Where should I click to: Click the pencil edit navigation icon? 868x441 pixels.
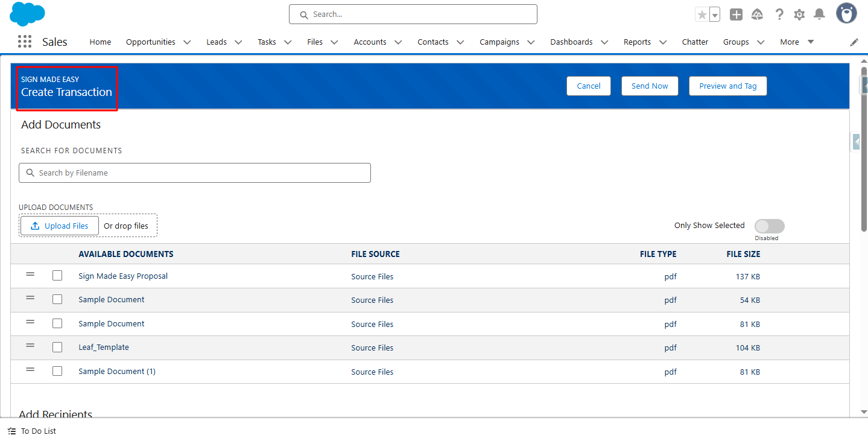click(x=854, y=42)
